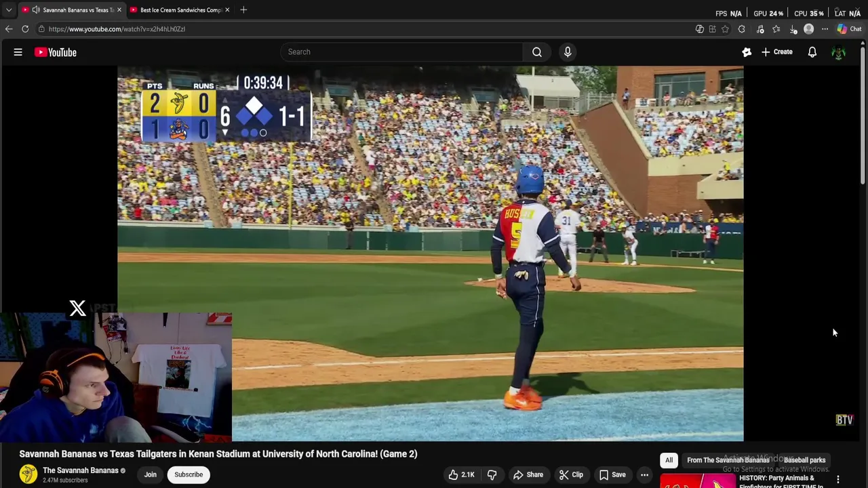Screen dimensions: 868x488
Task: Open the YouTube notifications bell
Action: (812, 52)
